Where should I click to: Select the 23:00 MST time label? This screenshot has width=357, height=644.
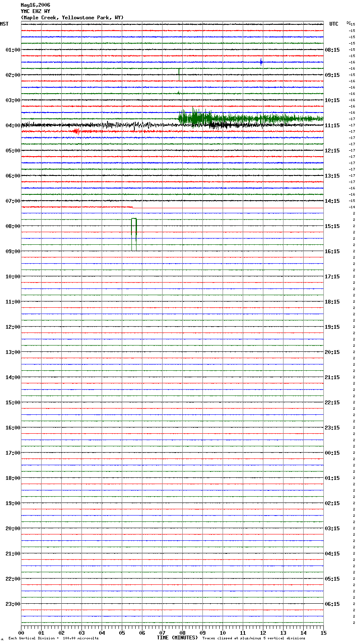(13, 604)
